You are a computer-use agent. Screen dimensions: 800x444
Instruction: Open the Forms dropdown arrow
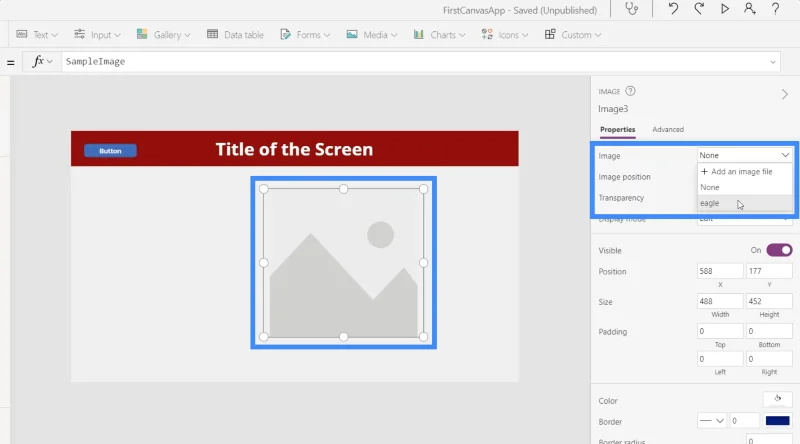coord(327,35)
